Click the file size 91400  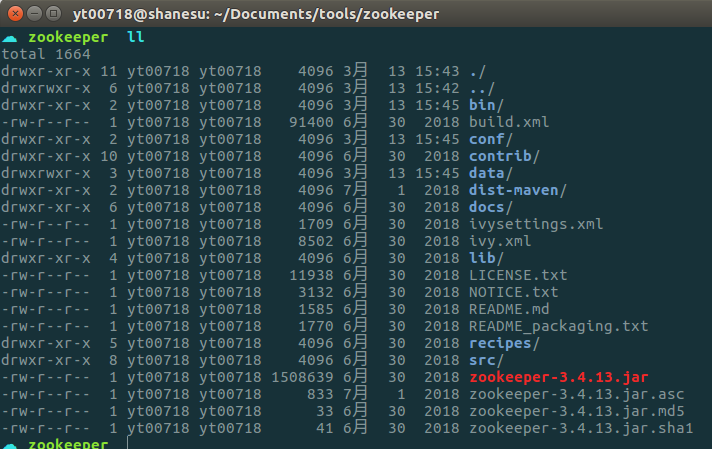pyautogui.click(x=312, y=122)
